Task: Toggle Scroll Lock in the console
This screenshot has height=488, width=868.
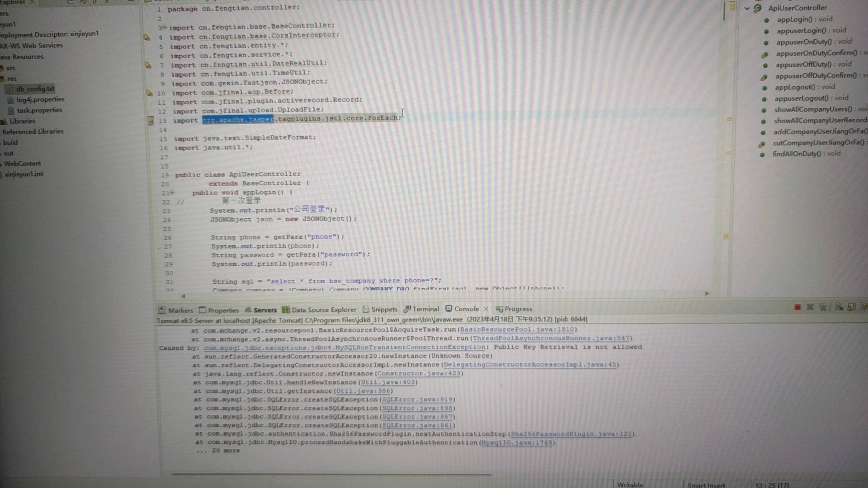Action: [852, 307]
